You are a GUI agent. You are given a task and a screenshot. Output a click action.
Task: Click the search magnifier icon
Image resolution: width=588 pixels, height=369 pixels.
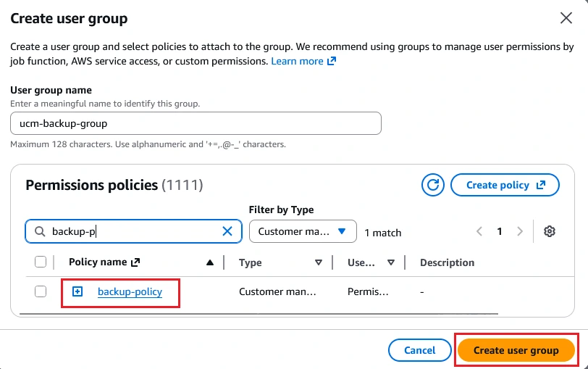click(x=40, y=231)
